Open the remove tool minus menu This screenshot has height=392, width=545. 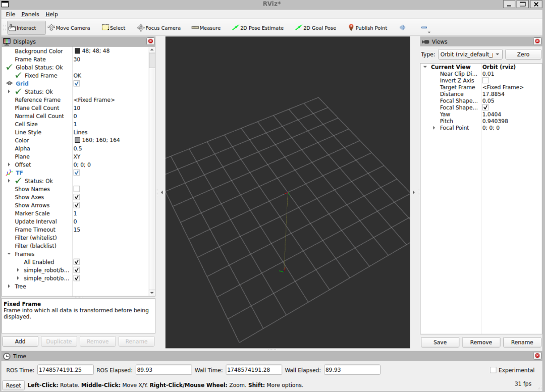425,28
